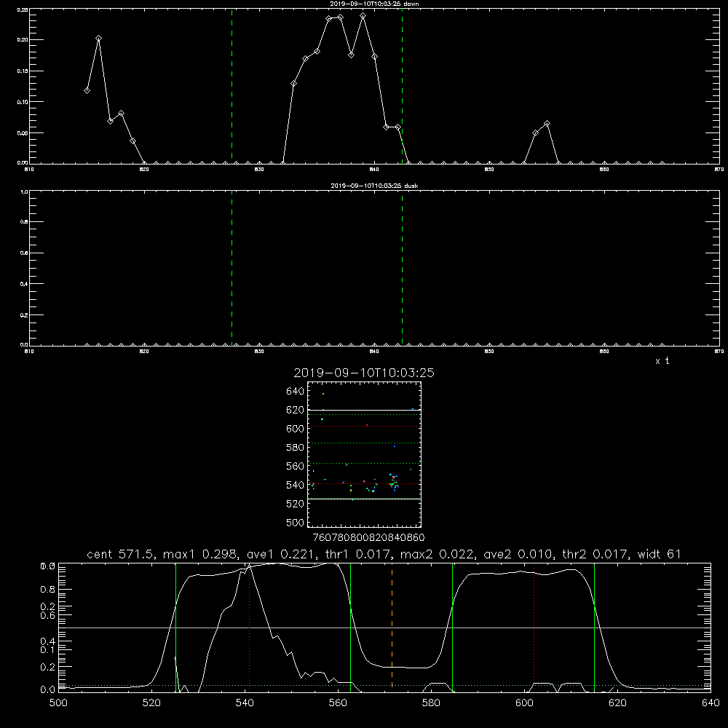Select the green vertical line near 563 in bottom plot
Image resolution: width=728 pixels, height=728 pixels.
[x=351, y=628]
